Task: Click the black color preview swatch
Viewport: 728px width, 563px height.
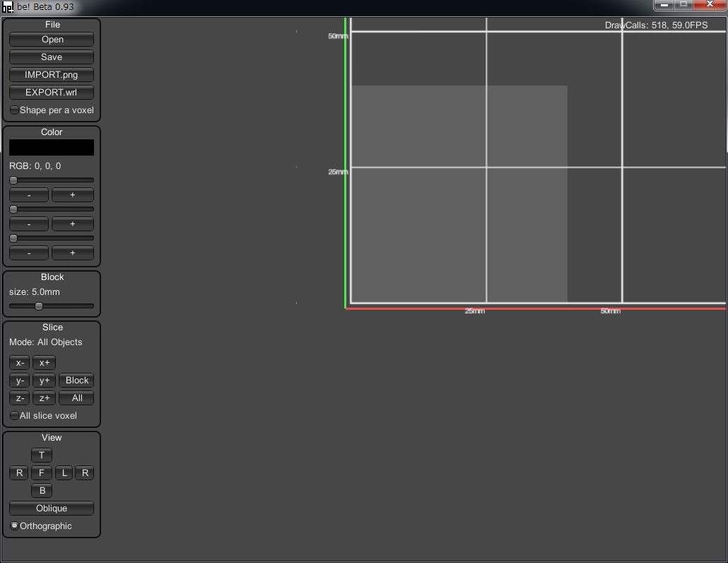Action: (x=52, y=147)
